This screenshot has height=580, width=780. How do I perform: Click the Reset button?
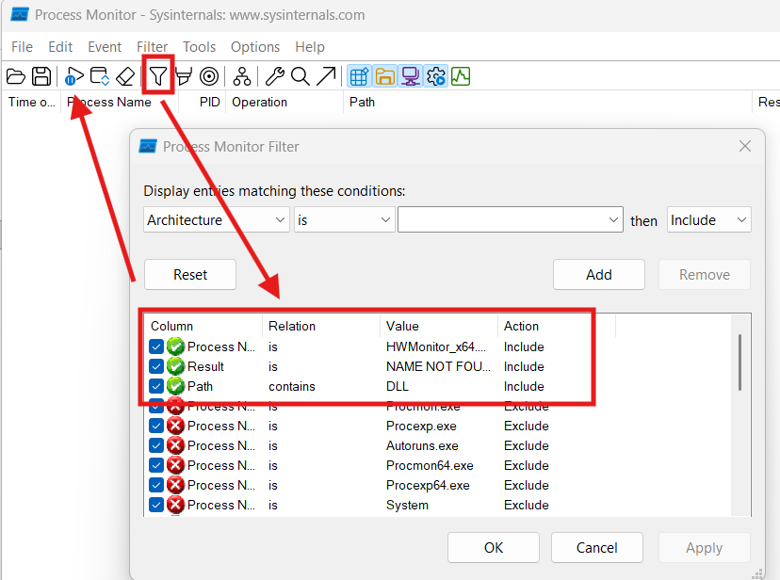click(190, 275)
